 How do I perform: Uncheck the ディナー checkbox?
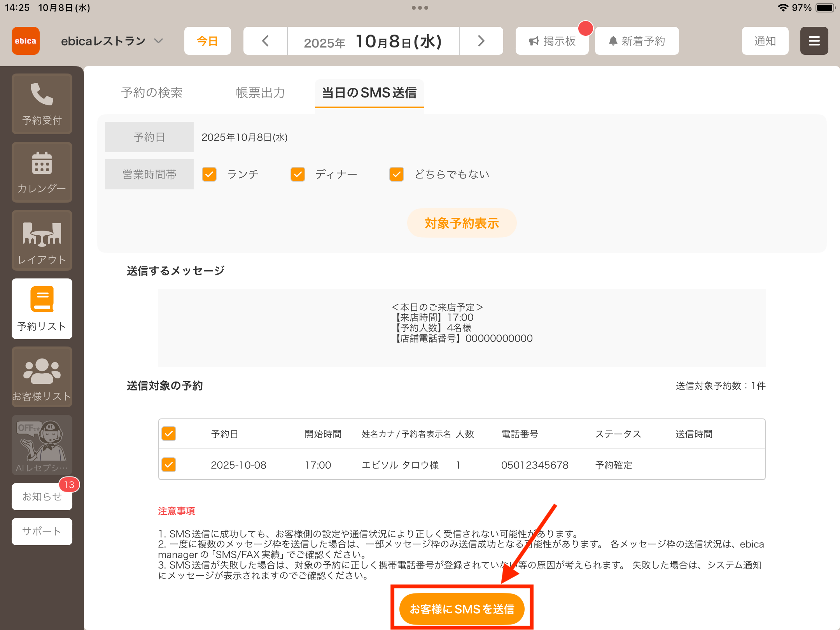point(298,174)
